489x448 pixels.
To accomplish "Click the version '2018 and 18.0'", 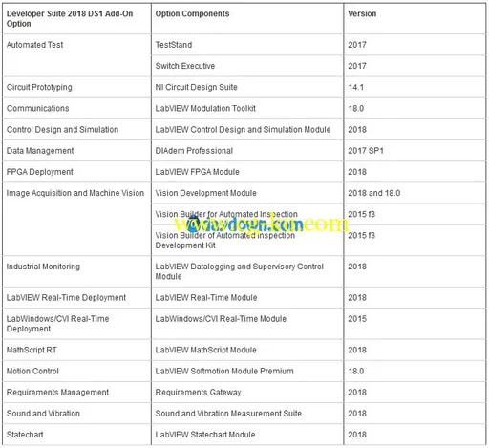I will coord(373,193).
